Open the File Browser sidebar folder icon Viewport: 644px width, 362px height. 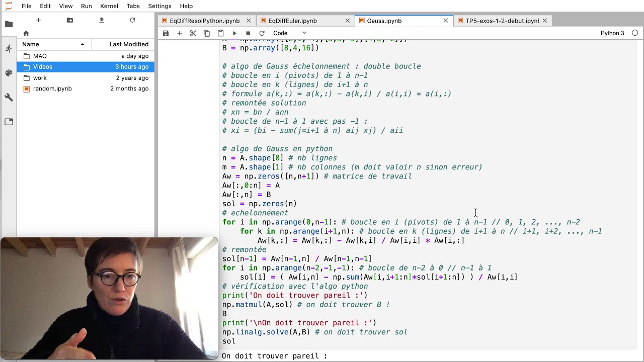(x=9, y=24)
